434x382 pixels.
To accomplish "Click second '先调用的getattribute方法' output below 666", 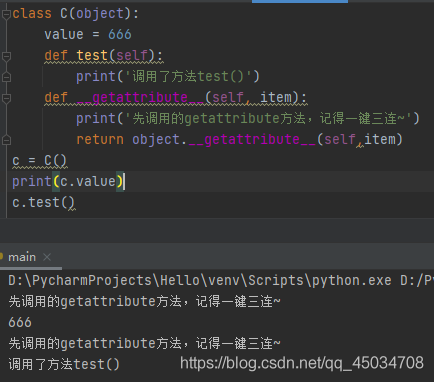I will [x=144, y=343].
